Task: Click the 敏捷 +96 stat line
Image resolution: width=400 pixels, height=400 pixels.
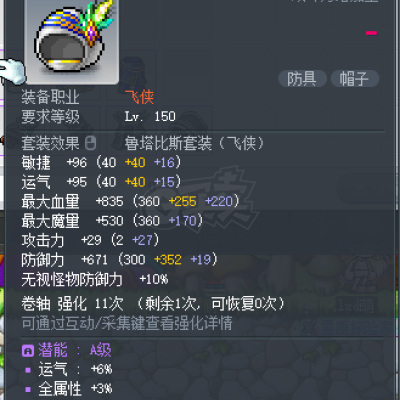Action: 101,163
